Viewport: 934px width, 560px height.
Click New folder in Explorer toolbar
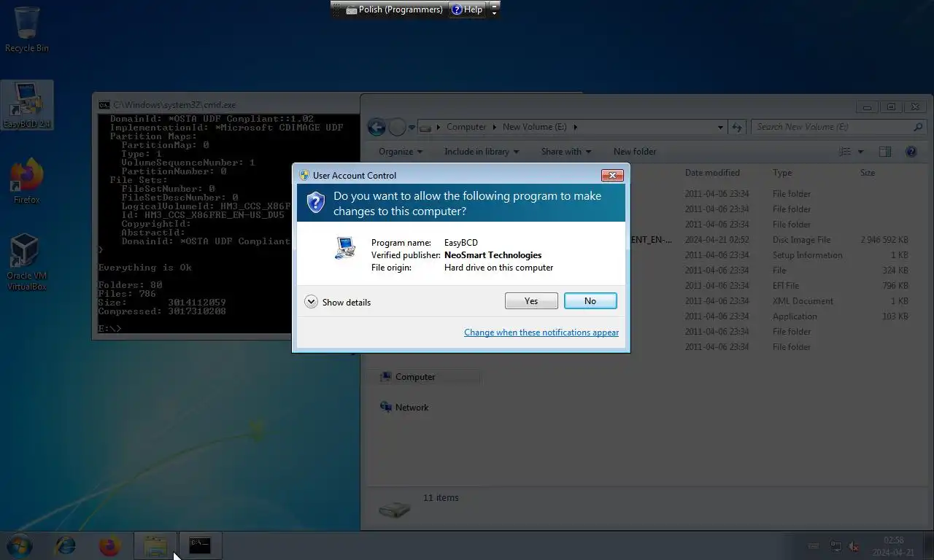pyautogui.click(x=635, y=152)
